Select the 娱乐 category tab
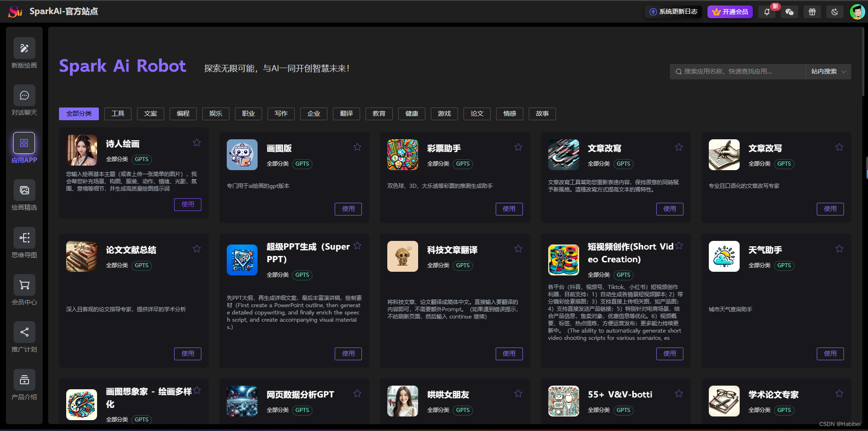Viewport: 868px width, 431px height. (216, 114)
